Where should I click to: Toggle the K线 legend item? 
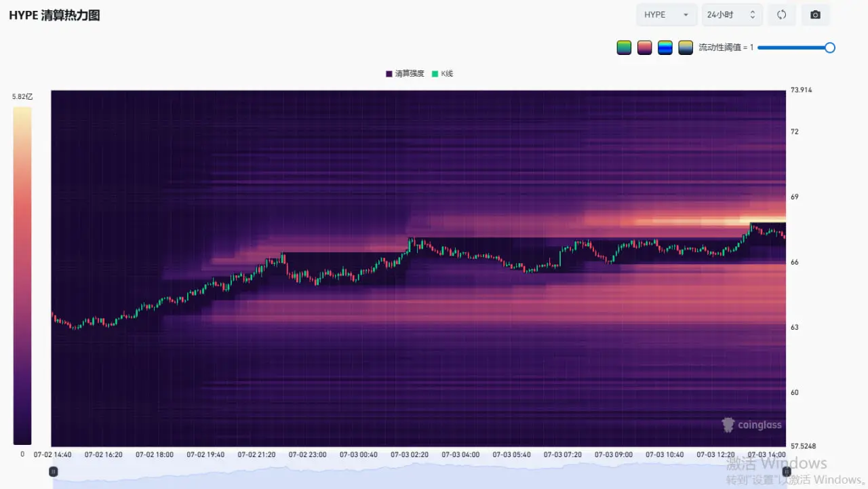[442, 73]
